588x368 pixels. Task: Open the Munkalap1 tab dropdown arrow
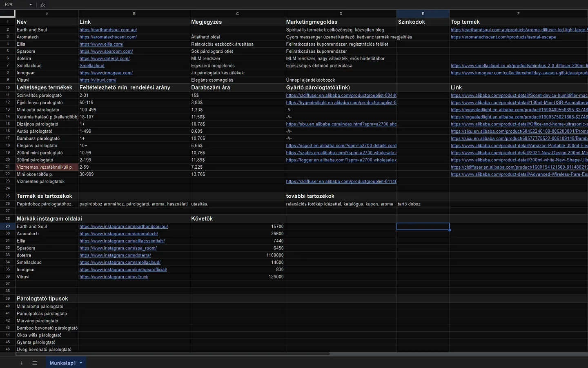point(81,363)
